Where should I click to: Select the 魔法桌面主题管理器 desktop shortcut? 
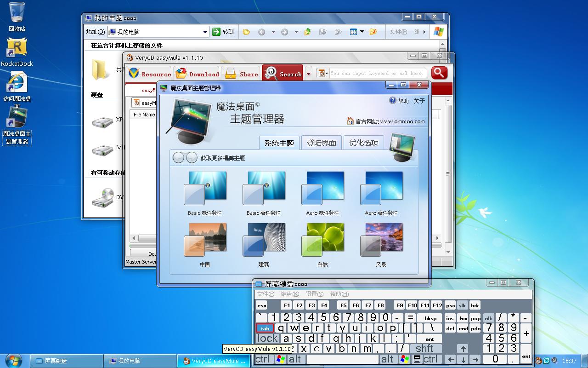click(x=17, y=126)
